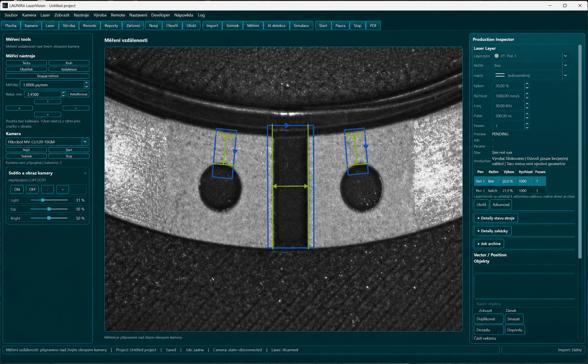
Task: Click the toolbar Snímek button
Action: (x=232, y=25)
